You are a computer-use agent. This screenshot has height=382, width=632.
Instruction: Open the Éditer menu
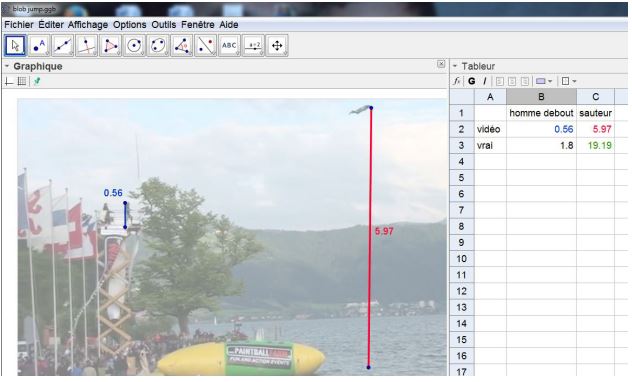tap(51, 25)
